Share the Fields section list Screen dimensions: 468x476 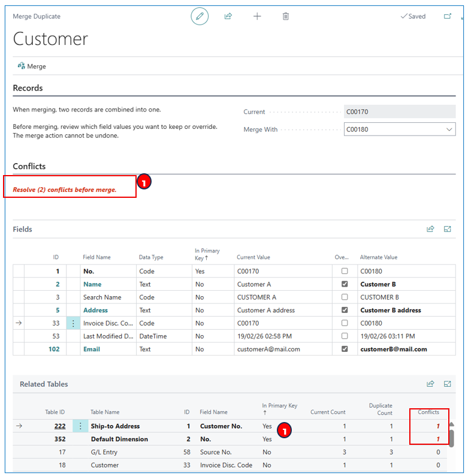430,229
